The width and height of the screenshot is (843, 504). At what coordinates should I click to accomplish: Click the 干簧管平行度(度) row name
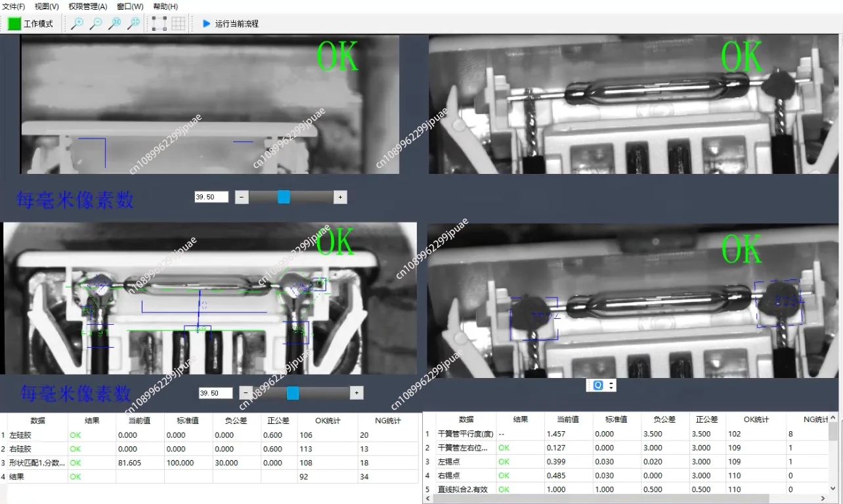click(465, 434)
